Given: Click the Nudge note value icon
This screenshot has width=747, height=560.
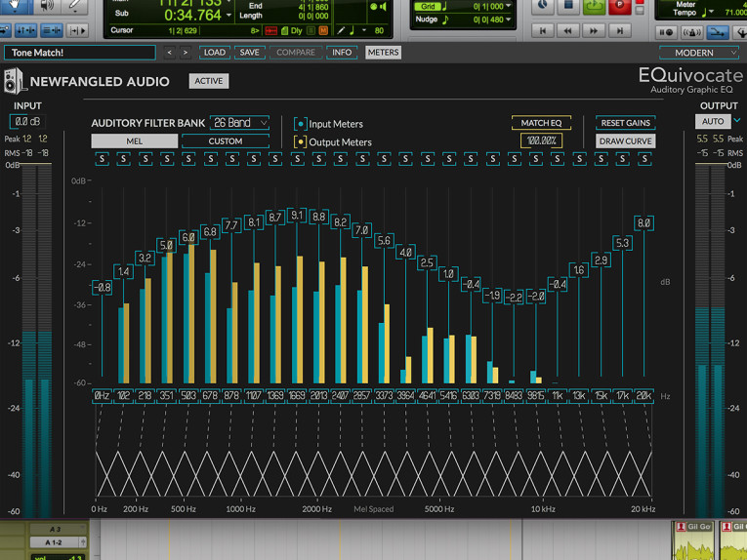Looking at the screenshot, I should pos(445,20).
